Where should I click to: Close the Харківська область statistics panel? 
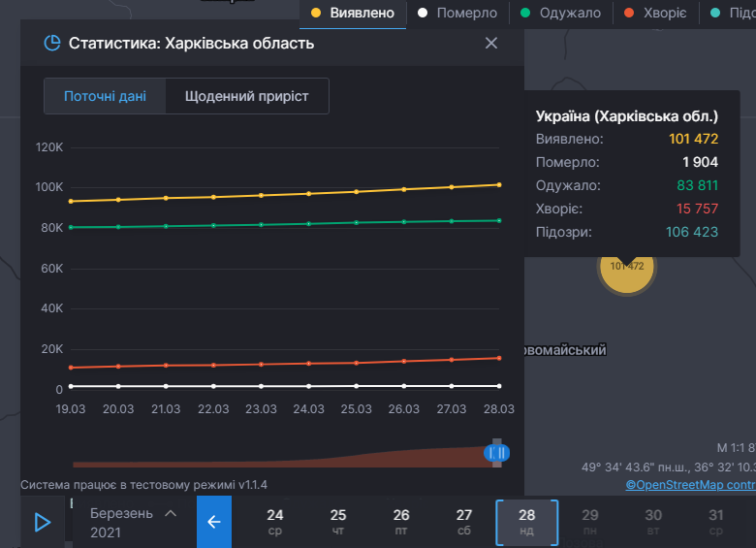490,43
